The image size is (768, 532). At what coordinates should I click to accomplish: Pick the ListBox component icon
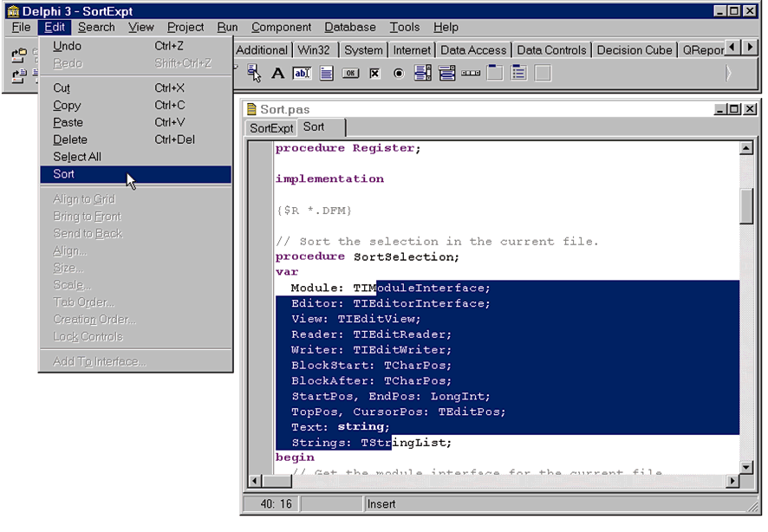423,74
